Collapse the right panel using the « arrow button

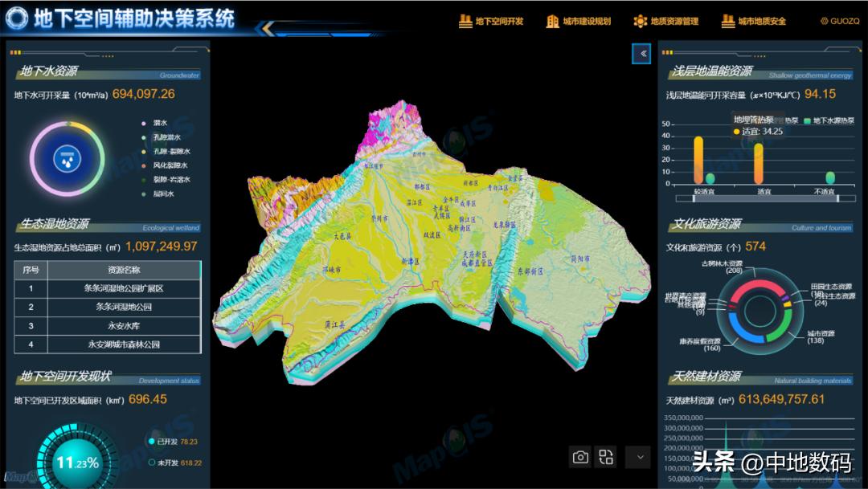641,54
